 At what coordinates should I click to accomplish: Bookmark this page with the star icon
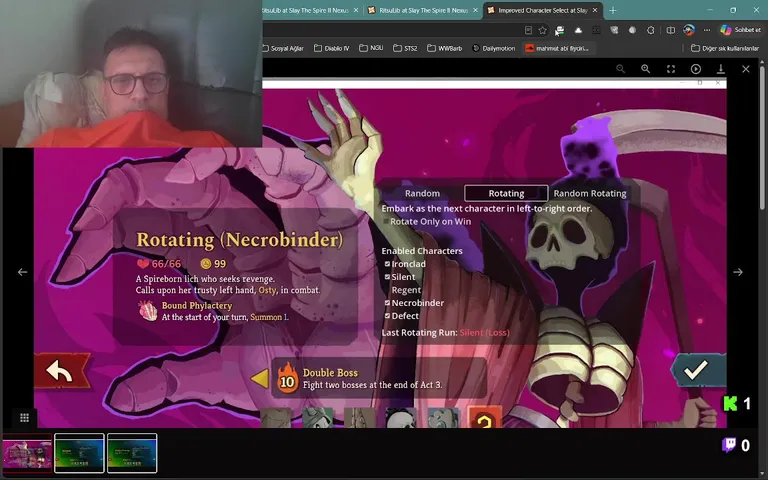[x=542, y=30]
